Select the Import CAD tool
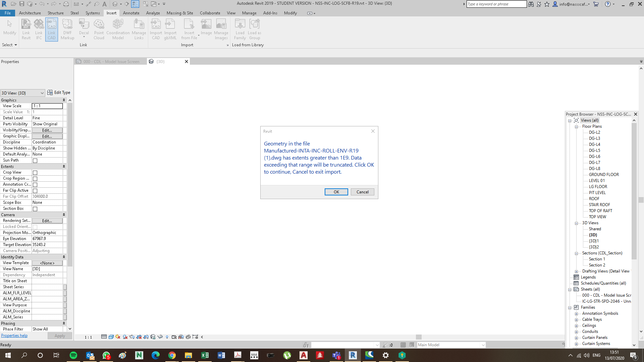Screen dimensions: 644x362 156,28
